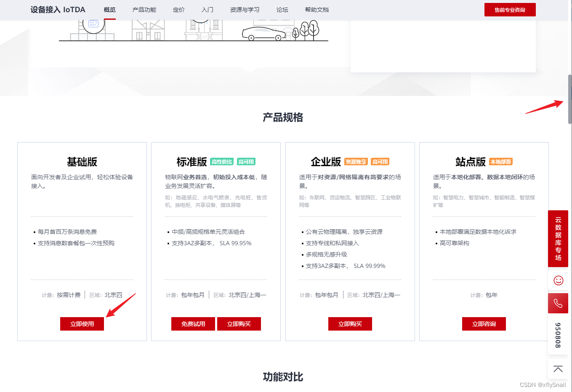Click 按需计费 billing text in 基础版

(x=69, y=295)
